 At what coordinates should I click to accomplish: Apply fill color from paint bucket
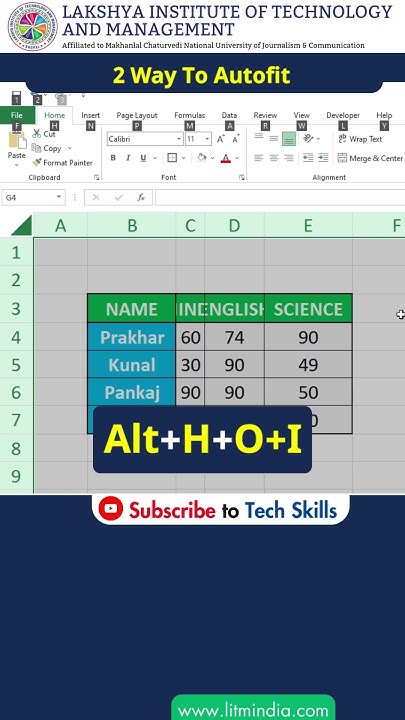coord(201,158)
